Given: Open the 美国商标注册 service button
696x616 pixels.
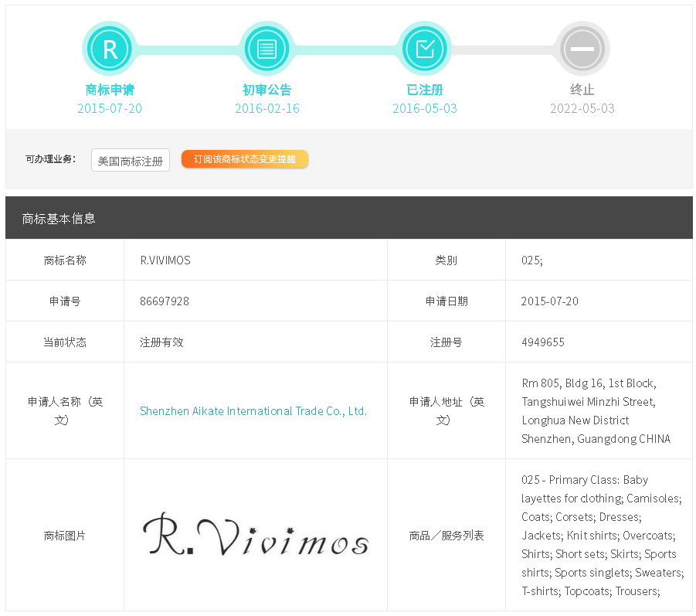Looking at the screenshot, I should click(131, 160).
